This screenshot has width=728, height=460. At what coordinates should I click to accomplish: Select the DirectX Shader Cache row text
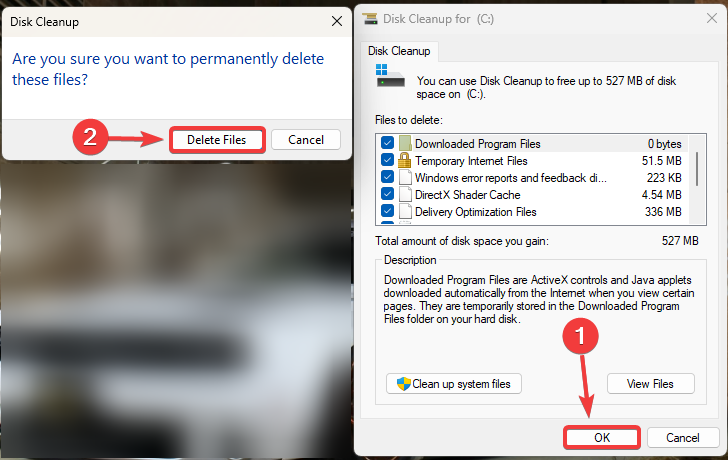(467, 195)
